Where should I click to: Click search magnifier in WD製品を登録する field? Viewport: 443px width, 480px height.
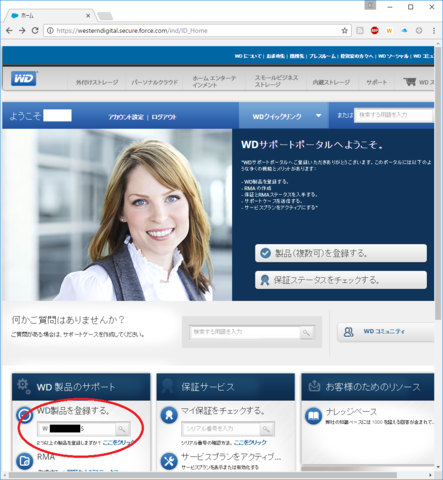(122, 429)
